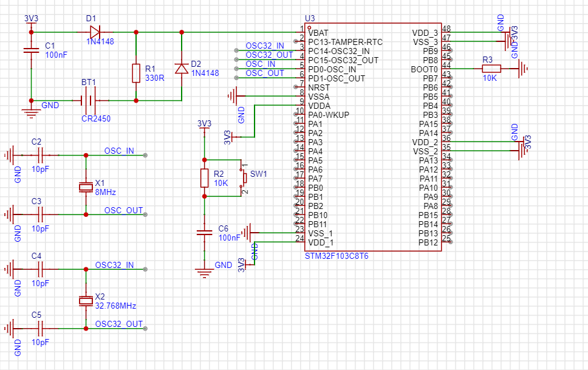
Task: Select OSC_IN net label near pin 5
Action: tap(260, 64)
